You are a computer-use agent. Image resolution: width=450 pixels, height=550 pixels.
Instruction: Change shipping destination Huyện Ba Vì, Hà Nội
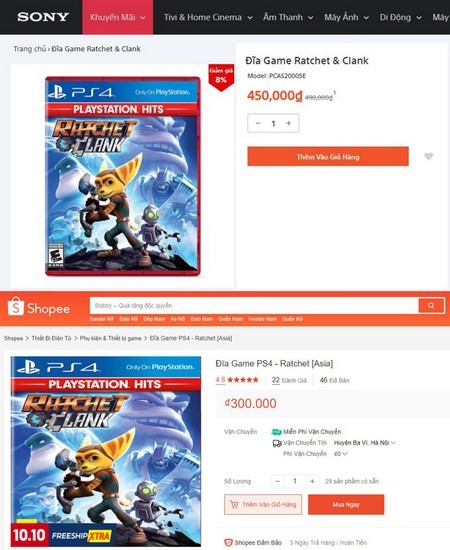(364, 443)
